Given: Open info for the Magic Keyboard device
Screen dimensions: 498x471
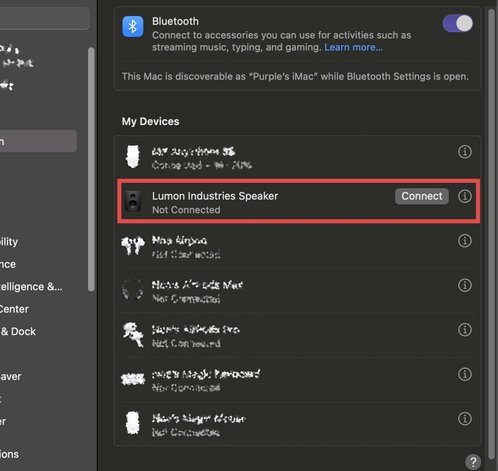Looking at the screenshot, I should (465, 374).
